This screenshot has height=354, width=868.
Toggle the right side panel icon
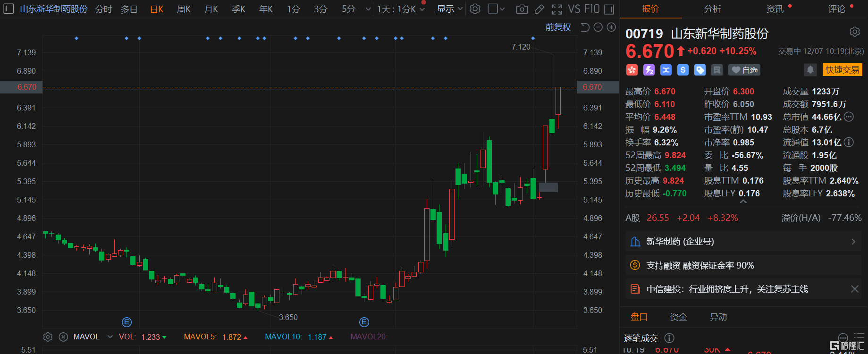point(609,9)
